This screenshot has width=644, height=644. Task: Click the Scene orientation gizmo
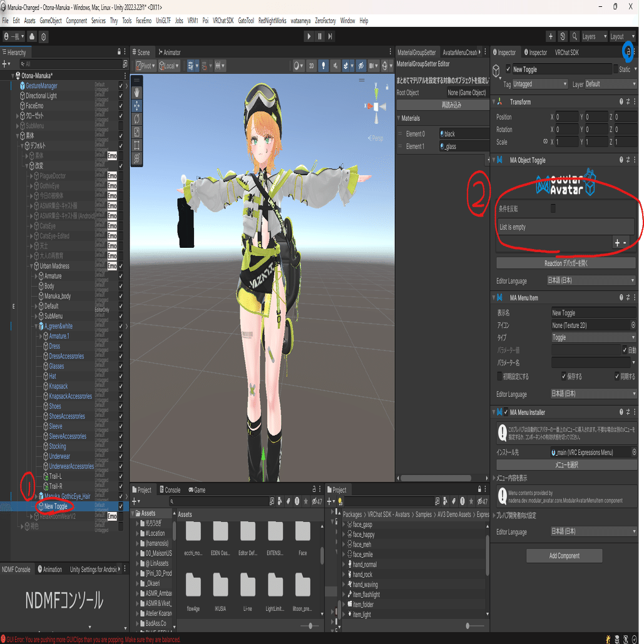[376, 106]
